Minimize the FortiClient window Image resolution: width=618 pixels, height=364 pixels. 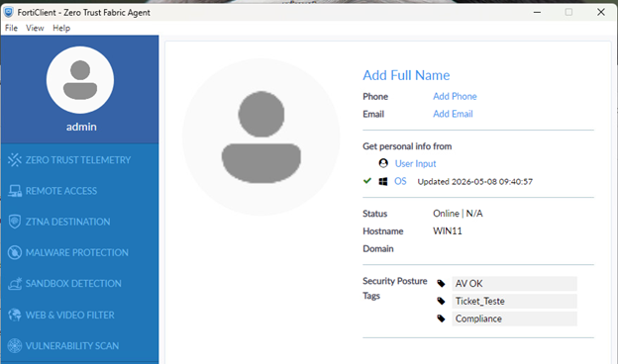[537, 12]
